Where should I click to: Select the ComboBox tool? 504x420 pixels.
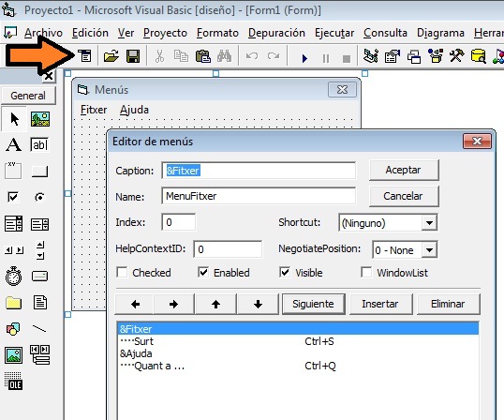(x=13, y=223)
